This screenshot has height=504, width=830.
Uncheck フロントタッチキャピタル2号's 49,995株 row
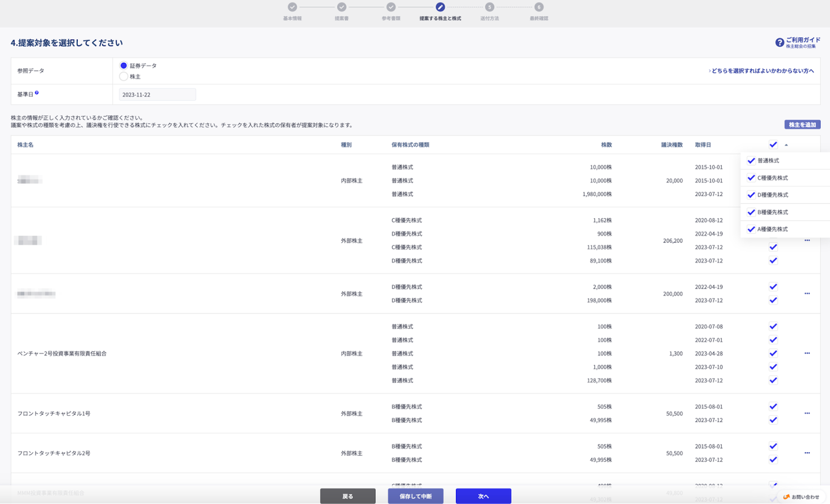point(773,460)
